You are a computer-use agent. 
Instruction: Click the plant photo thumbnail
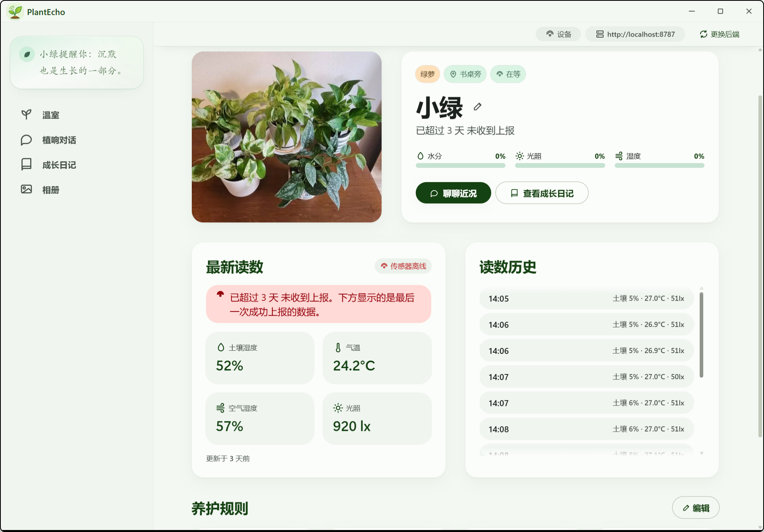click(x=287, y=137)
